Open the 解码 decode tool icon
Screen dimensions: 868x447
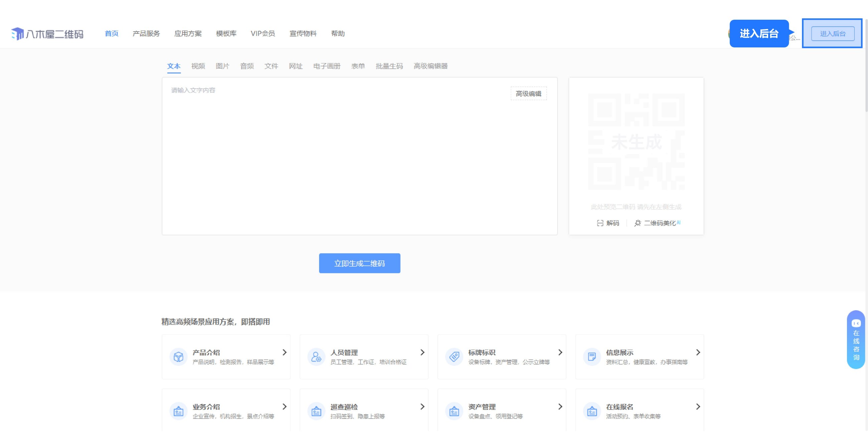(600, 223)
